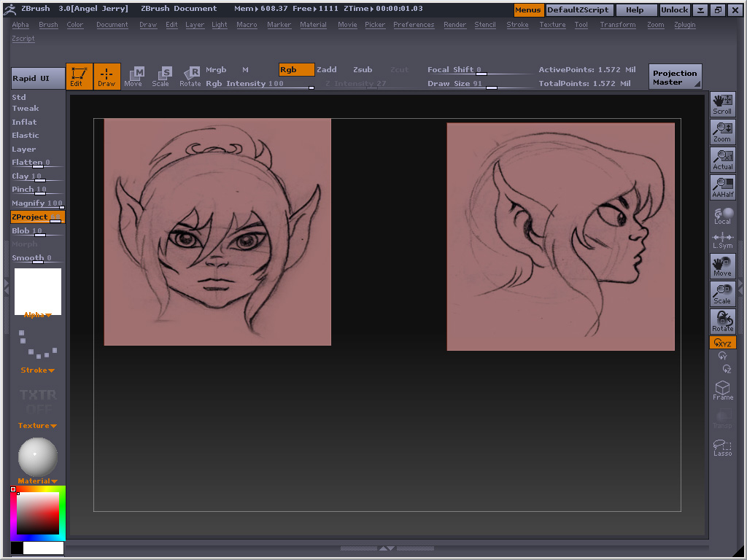Launch Projection Master
Image resolution: width=747 pixels, height=560 pixels.
point(675,77)
